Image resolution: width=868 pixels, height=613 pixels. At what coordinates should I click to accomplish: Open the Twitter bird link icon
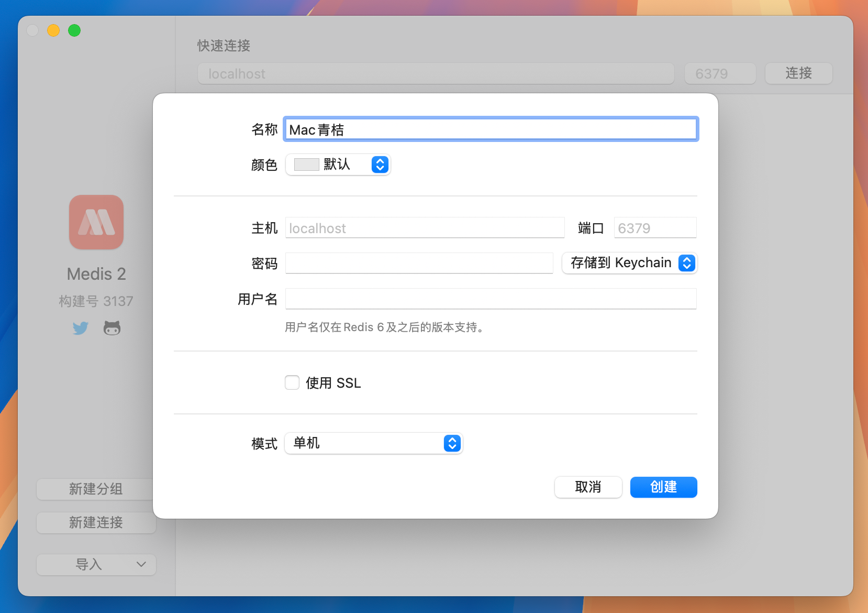coord(81,329)
